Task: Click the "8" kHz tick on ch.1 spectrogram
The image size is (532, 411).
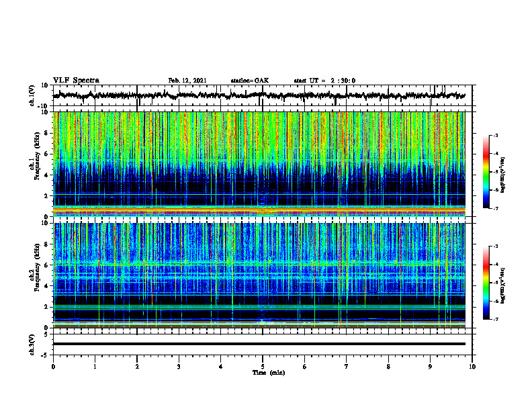Action: pos(46,133)
